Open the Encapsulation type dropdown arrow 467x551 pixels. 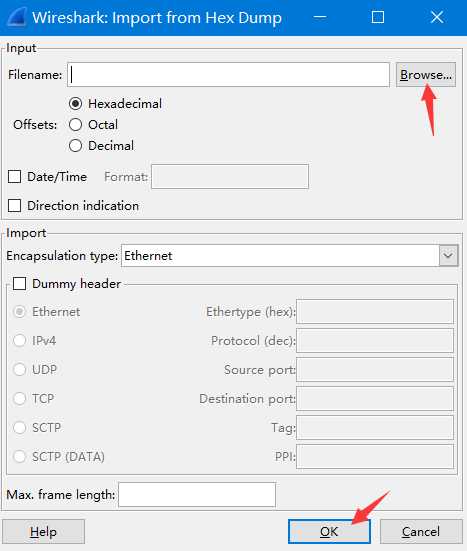(x=448, y=255)
